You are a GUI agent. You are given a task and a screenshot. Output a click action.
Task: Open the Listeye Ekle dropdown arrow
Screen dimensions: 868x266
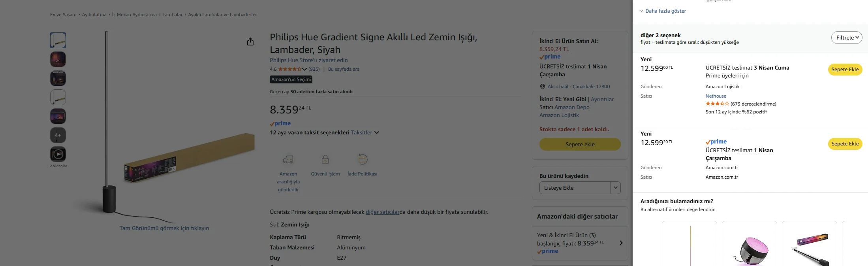pos(615,188)
